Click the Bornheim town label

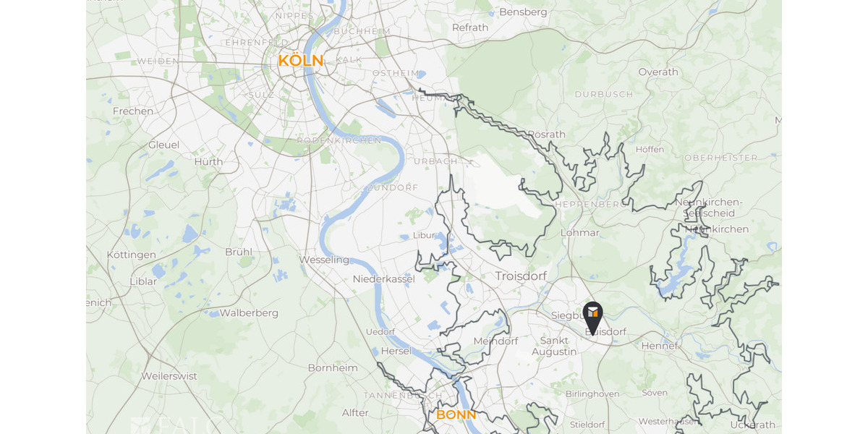333,368
